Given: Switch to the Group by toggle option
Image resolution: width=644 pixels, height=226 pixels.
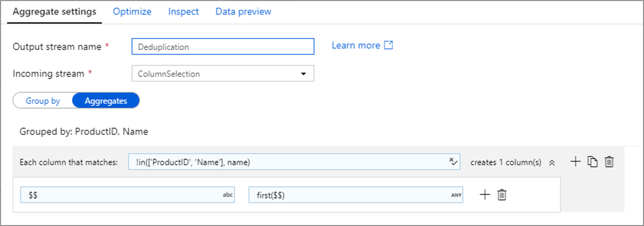Looking at the screenshot, I should pos(43,101).
